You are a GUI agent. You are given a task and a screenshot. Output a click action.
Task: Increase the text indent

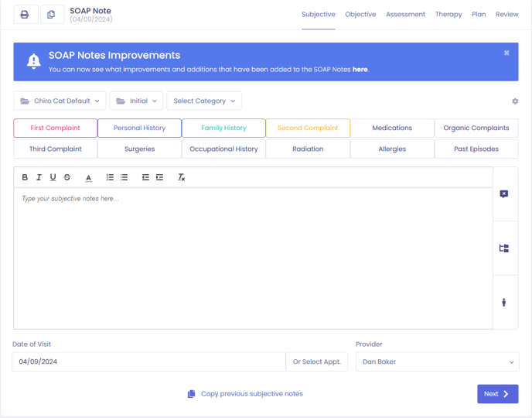coord(159,177)
